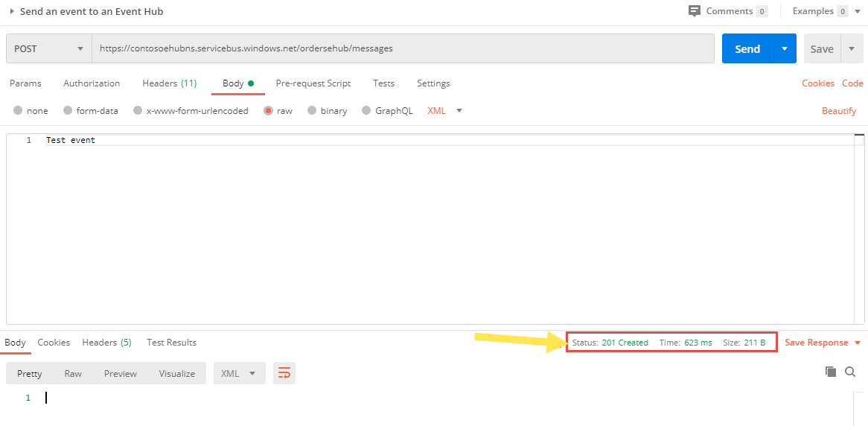Click the blue Send button

747,48
